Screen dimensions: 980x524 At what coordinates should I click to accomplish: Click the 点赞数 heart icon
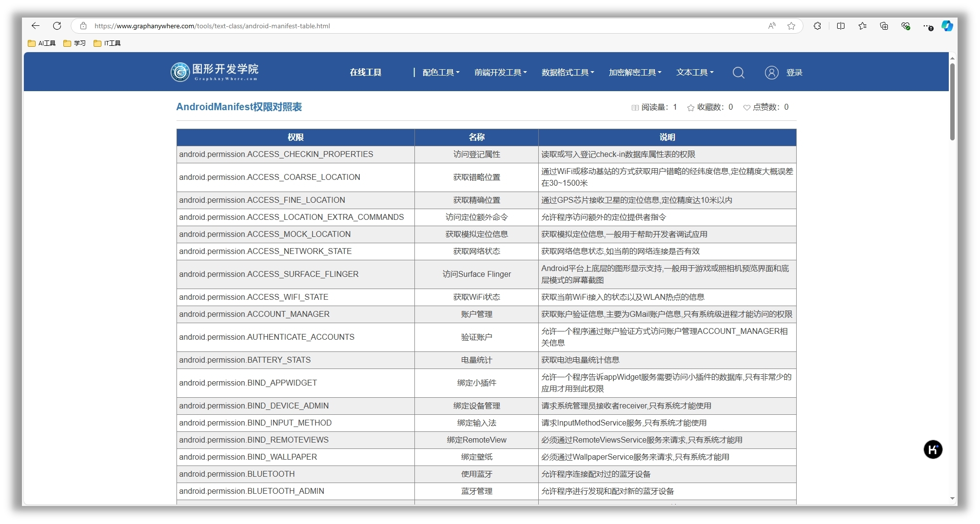tap(746, 108)
